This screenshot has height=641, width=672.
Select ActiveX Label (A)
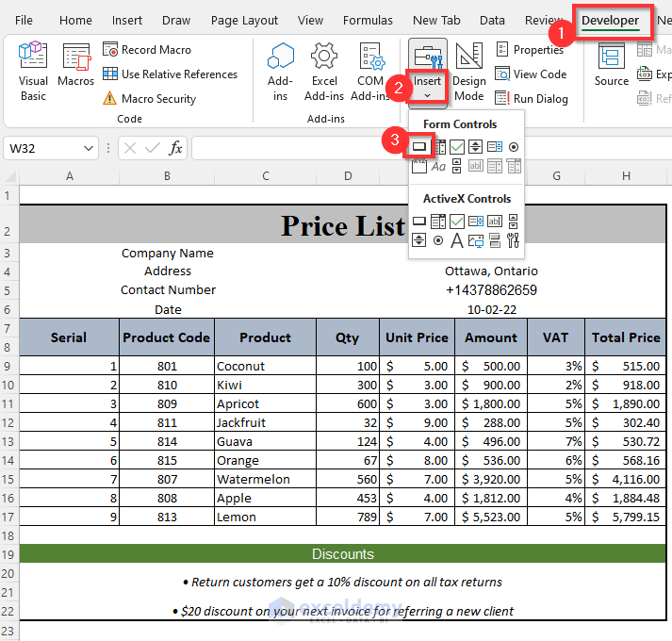coord(457,240)
